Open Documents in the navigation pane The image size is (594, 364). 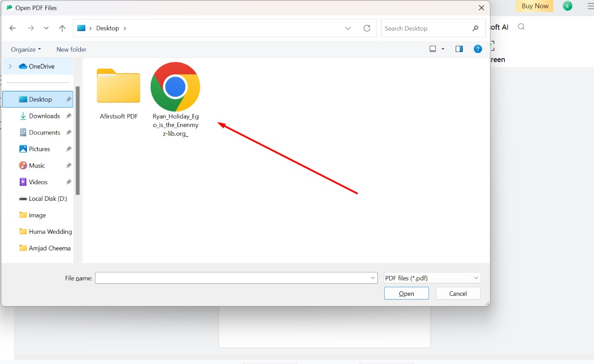coord(44,133)
